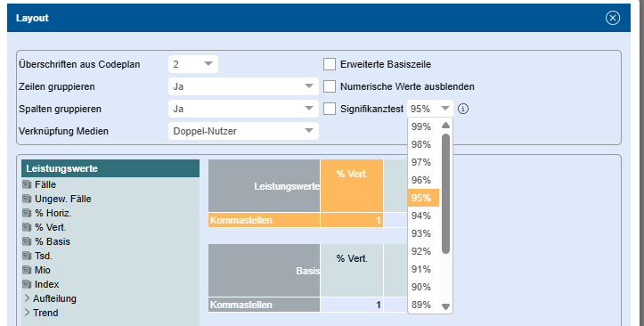Choose 92% significance level
Viewport: 644px width, 326px height.
(x=423, y=251)
